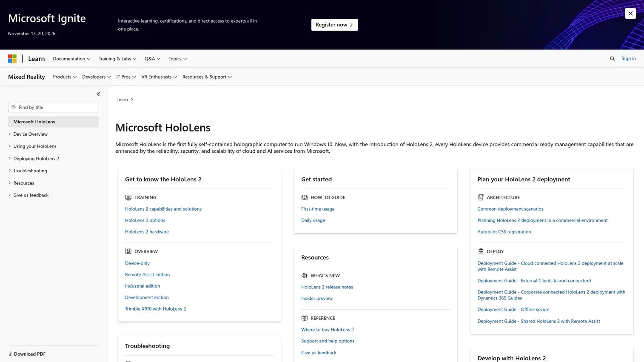This screenshot has height=362, width=644.
Task: Open the Products dropdown in Mixed Reality bar
Action: point(65,77)
